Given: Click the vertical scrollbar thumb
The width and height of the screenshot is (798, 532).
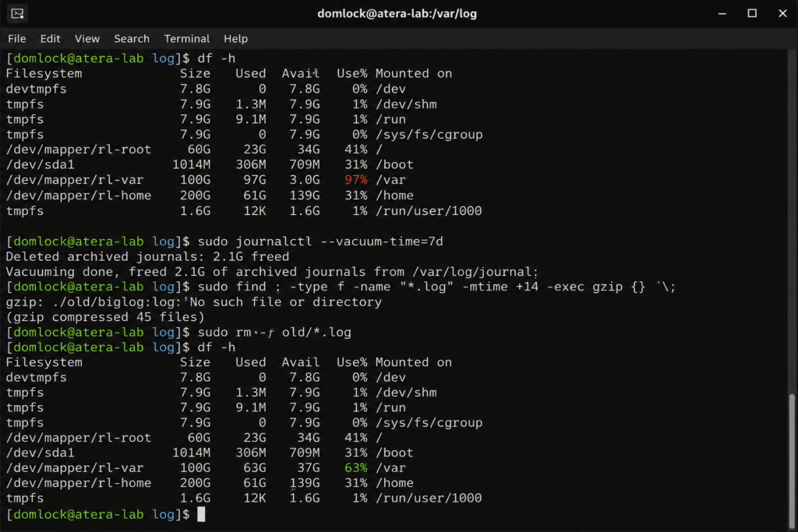Looking at the screenshot, I should tap(792, 460).
